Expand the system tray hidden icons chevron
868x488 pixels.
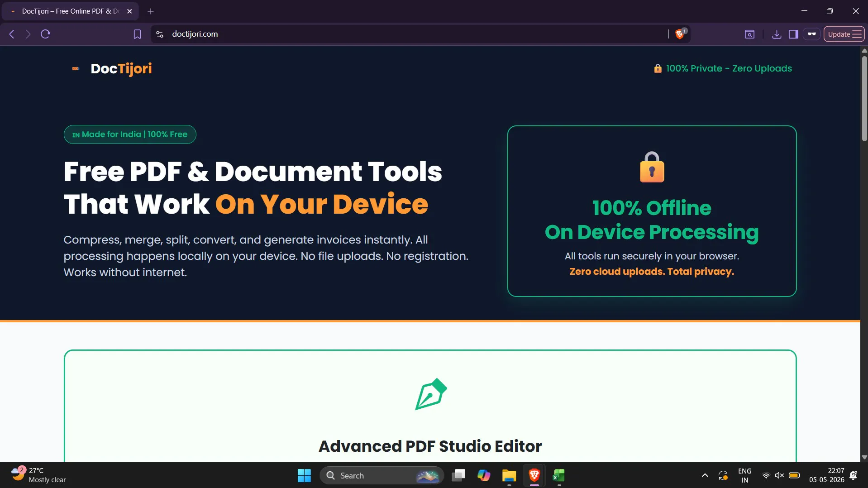click(705, 475)
